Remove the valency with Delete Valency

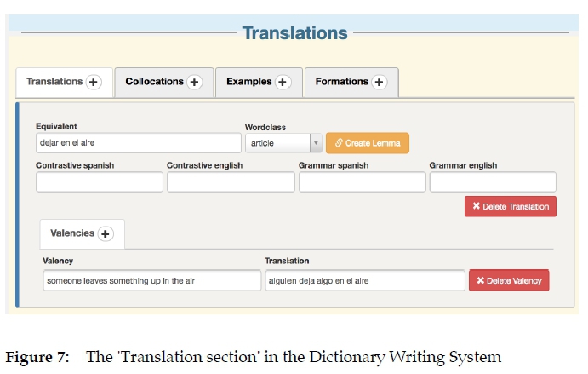click(x=509, y=280)
